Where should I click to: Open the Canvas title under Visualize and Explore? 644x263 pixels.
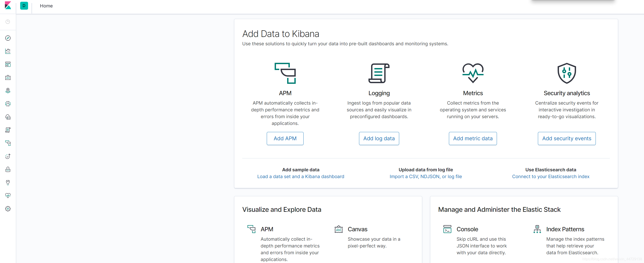pyautogui.click(x=358, y=229)
